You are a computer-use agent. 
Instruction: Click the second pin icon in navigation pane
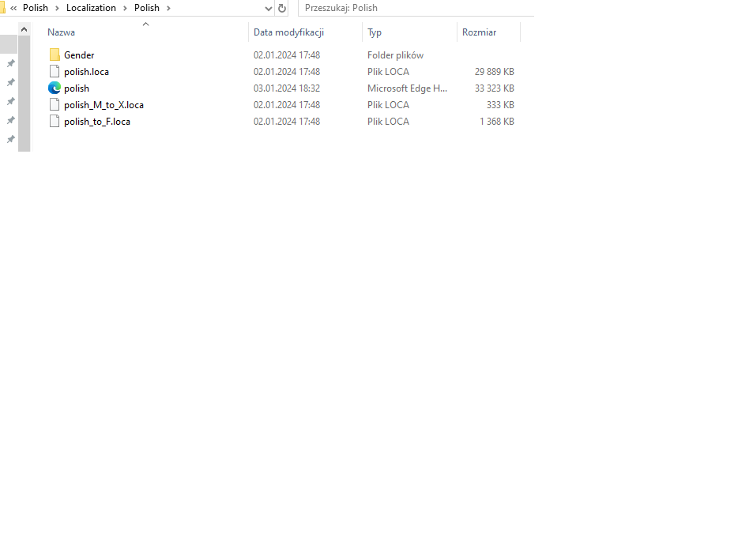(x=10, y=82)
